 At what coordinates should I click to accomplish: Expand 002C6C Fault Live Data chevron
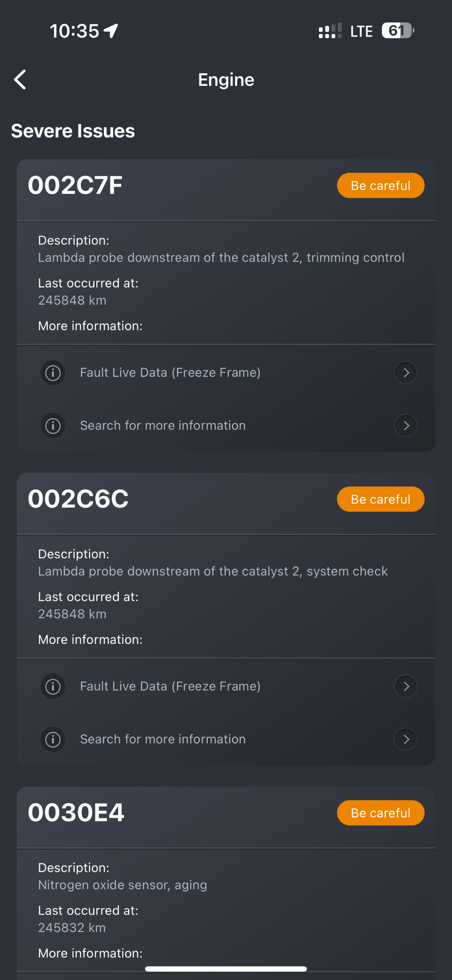click(405, 686)
